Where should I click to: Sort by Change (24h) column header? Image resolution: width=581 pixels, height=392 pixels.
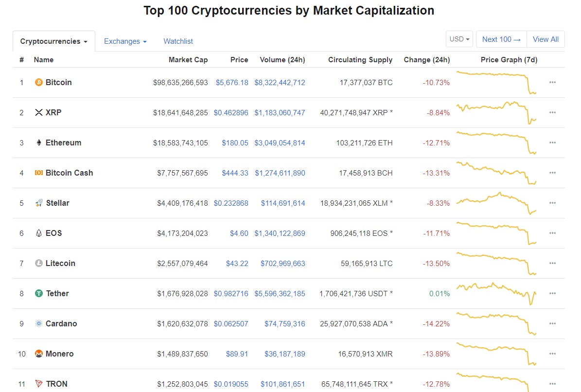coord(426,60)
